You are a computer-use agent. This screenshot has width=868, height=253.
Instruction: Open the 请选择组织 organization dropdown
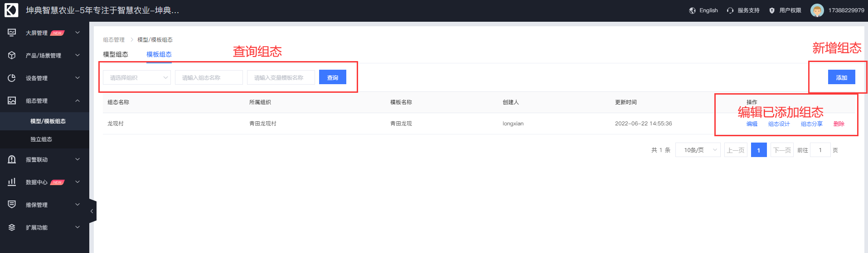(137, 77)
